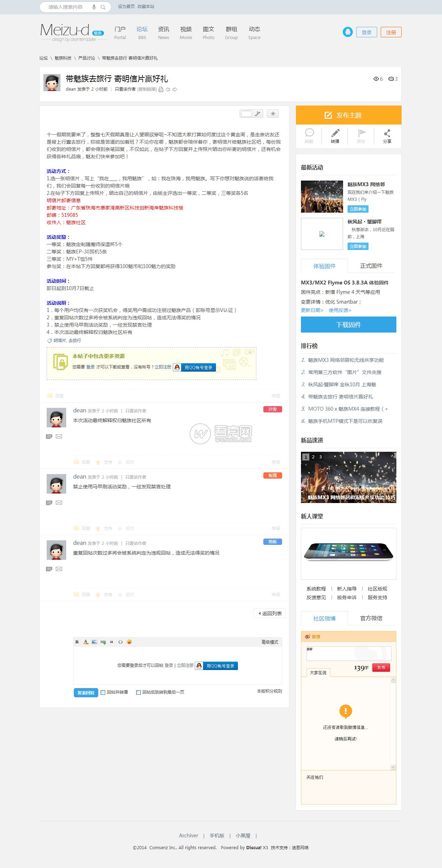Open the 群组 Group nav item
This screenshot has height=868, width=442.
tap(231, 33)
